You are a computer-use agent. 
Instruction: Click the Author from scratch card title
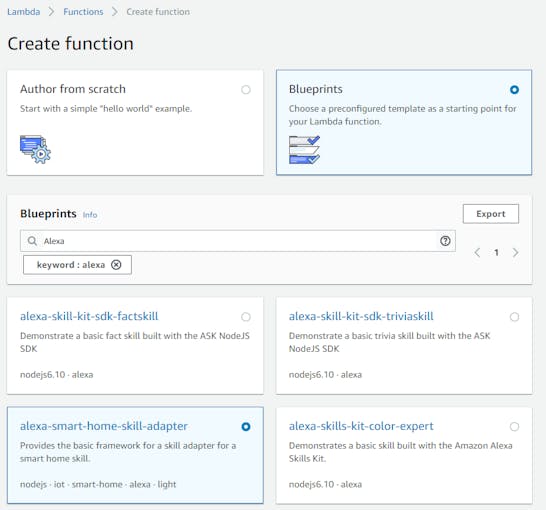point(73,89)
